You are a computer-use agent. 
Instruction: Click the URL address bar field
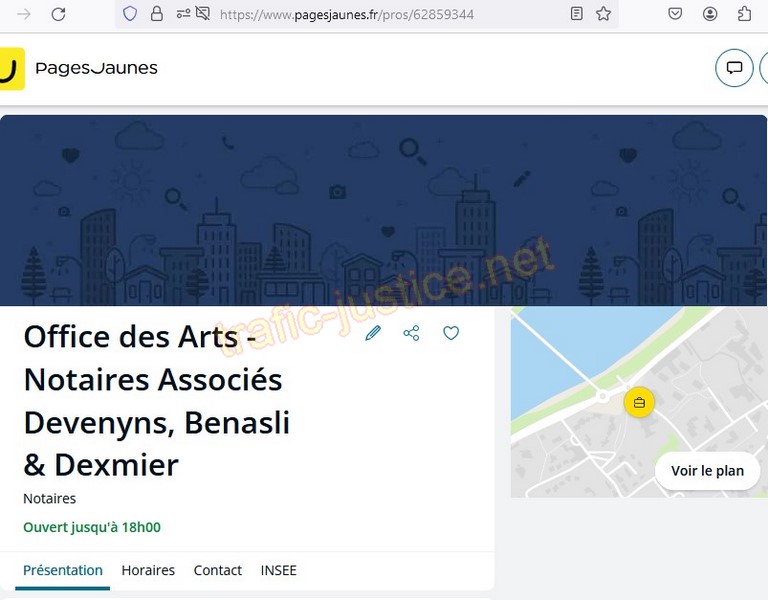pos(380,14)
